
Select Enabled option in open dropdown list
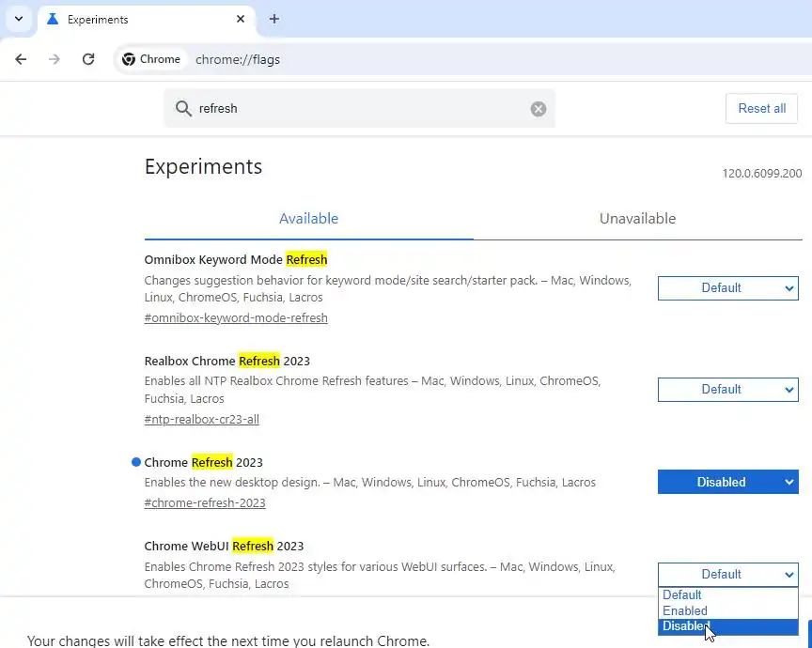[x=728, y=610]
